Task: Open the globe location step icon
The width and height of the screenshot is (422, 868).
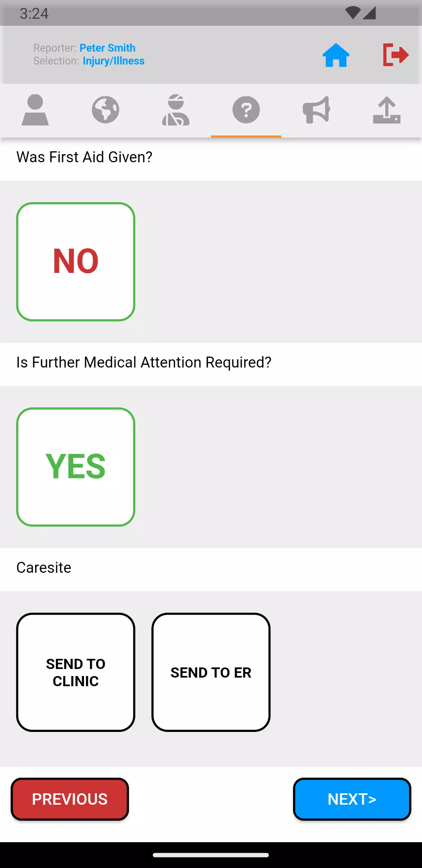Action: tap(105, 110)
